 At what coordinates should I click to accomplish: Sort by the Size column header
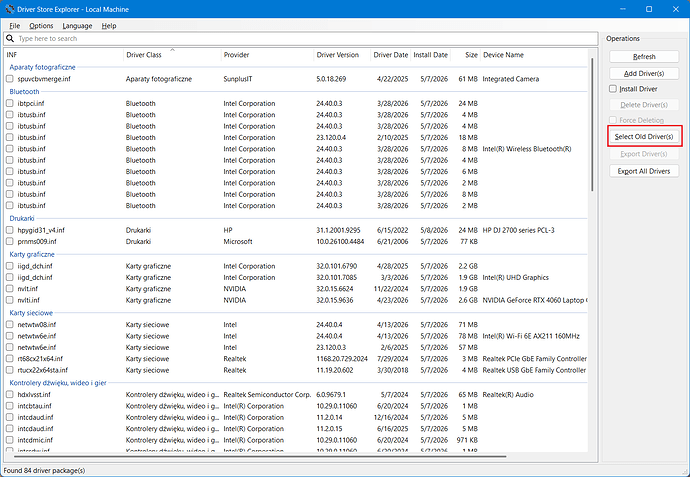(465, 55)
